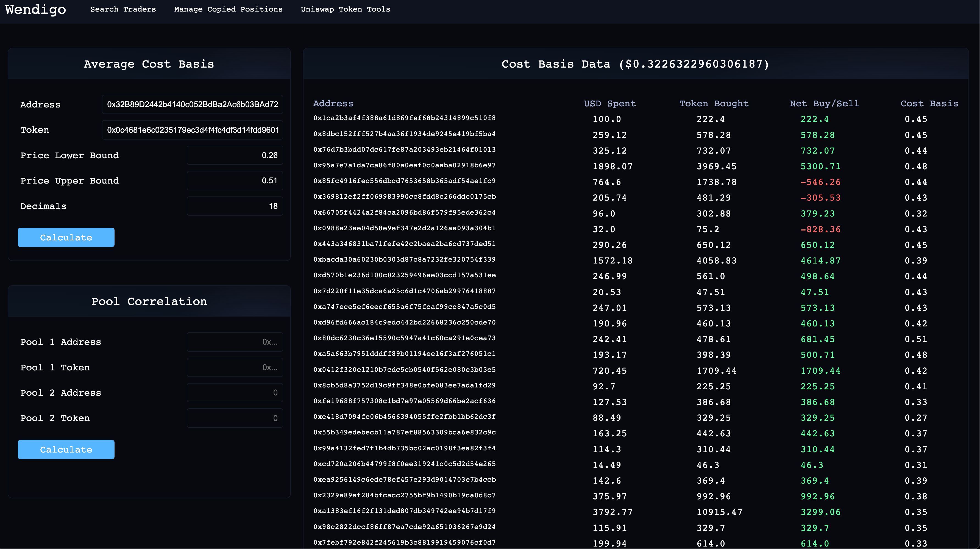Click the Address column header
This screenshot has width=980, height=549.
pyautogui.click(x=333, y=104)
